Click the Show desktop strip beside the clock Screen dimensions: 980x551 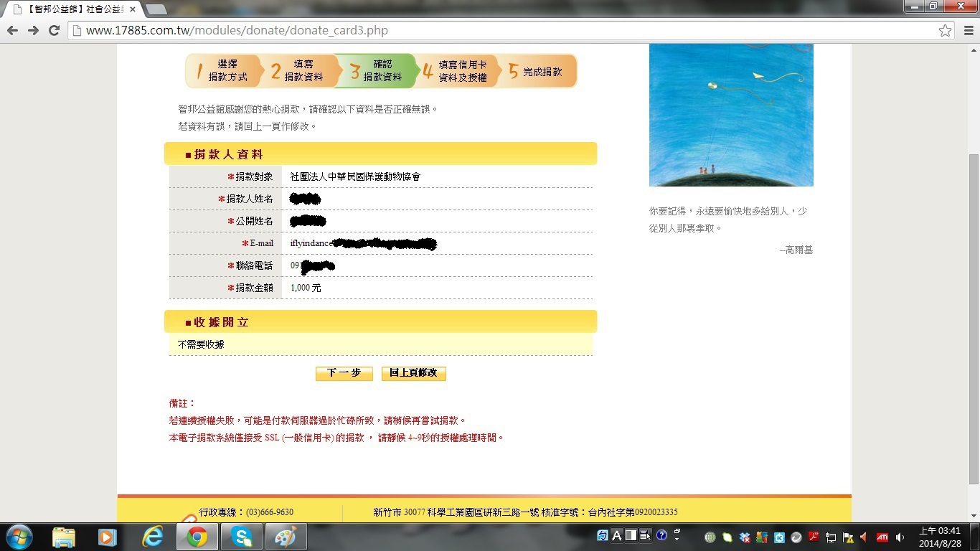(975, 537)
